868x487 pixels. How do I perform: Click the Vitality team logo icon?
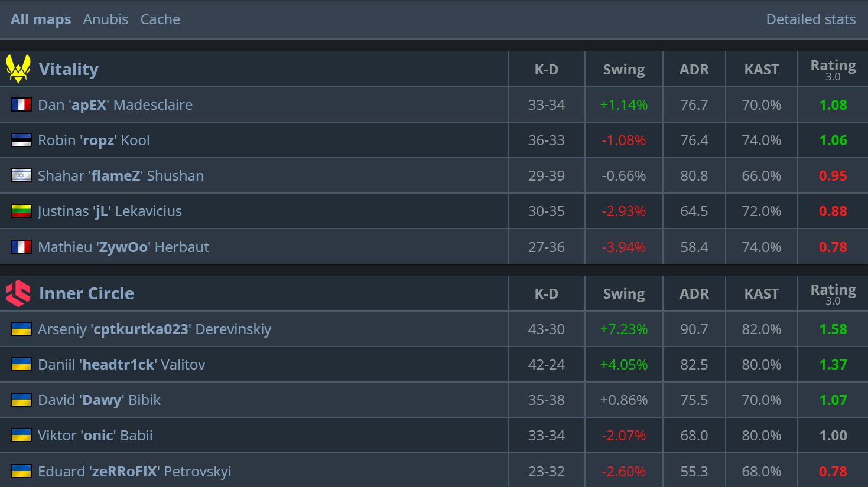(18, 69)
